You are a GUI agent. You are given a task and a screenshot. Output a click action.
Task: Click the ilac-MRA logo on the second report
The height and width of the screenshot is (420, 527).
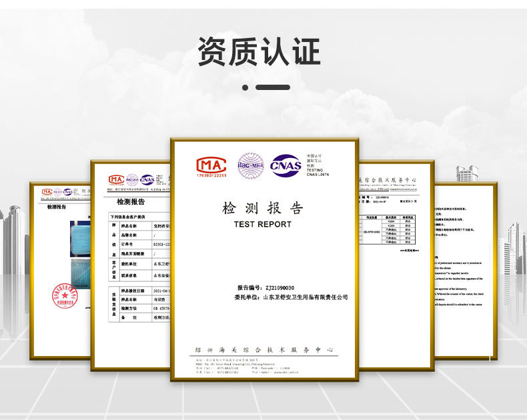[132, 180]
